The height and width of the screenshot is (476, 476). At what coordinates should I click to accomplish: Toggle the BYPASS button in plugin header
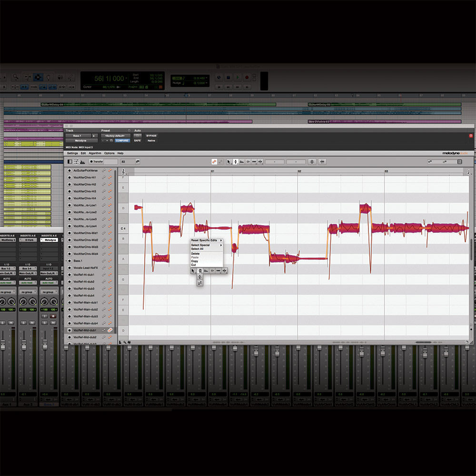[x=151, y=136]
